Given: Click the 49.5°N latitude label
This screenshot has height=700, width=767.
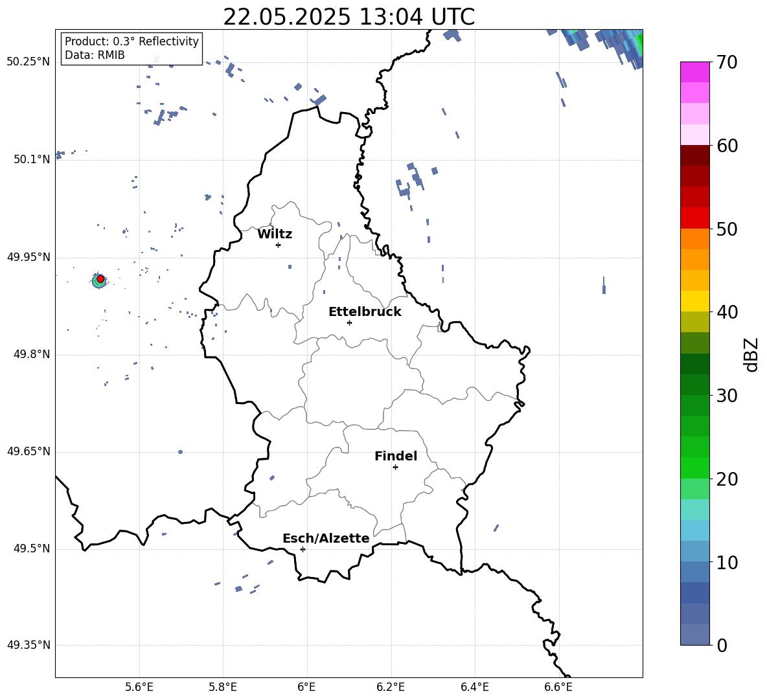Looking at the screenshot, I should point(32,548).
